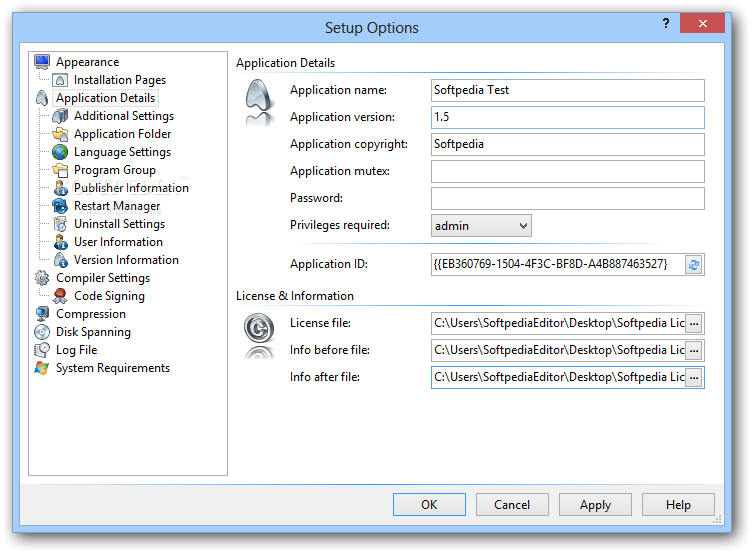The image size is (752, 553).
Task: Click the Appearance monitor icon
Action: coord(42,62)
